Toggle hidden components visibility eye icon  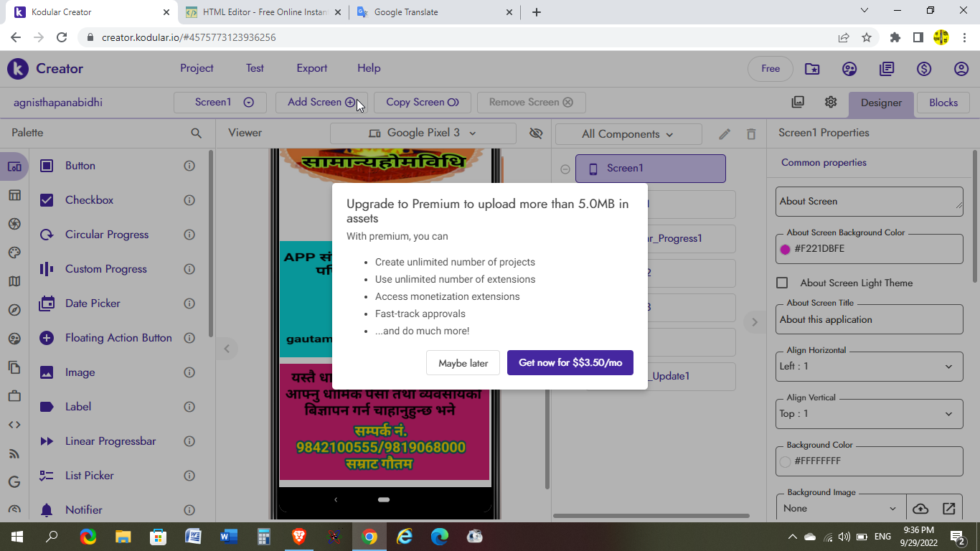535,133
